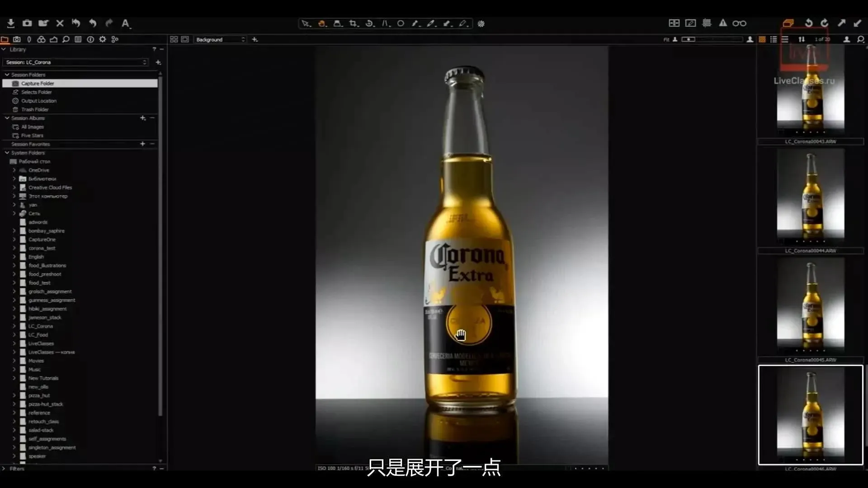Click the Reset adjustments double-arrow icon
This screenshot has height=488, width=868.
point(76,23)
